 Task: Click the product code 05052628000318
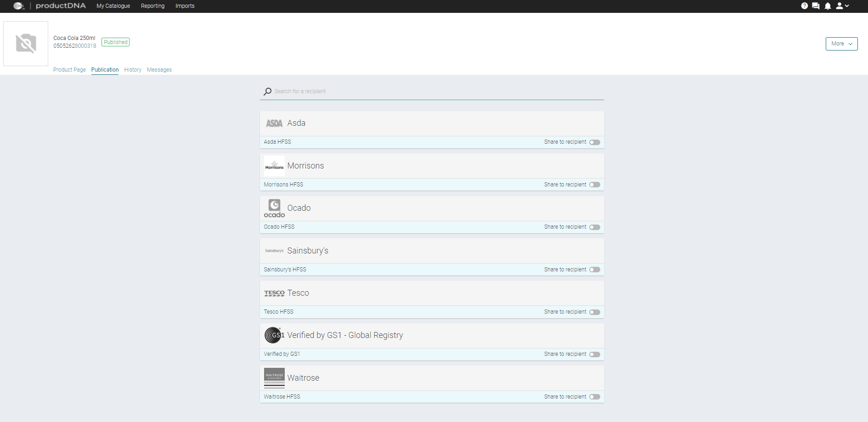point(75,46)
